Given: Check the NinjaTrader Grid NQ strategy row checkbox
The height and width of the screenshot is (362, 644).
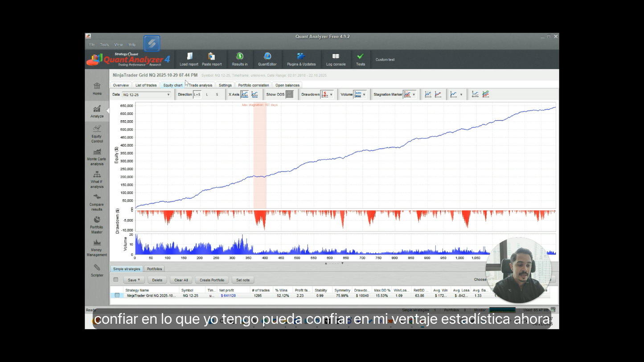Looking at the screenshot, I should (x=117, y=295).
